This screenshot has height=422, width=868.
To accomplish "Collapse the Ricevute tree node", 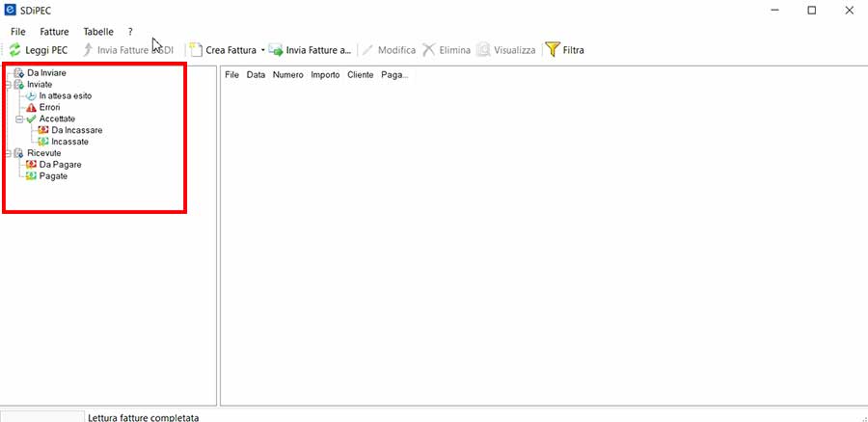I will [7, 153].
